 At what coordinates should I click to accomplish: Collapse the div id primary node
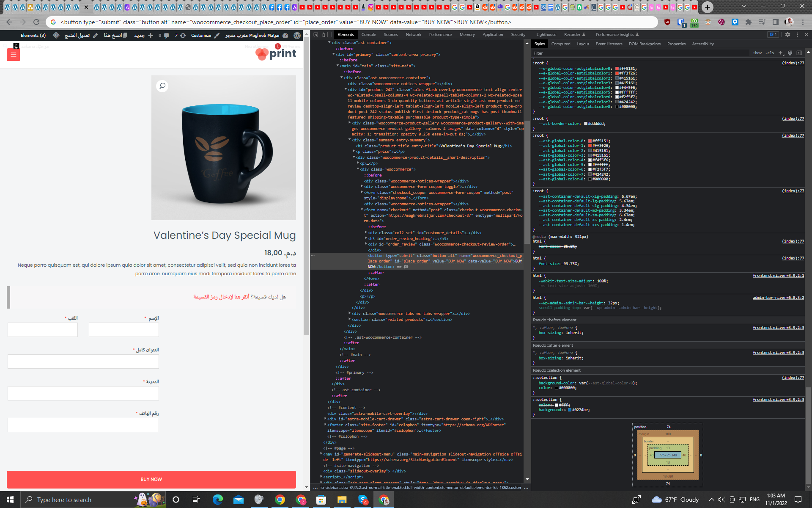(334, 55)
